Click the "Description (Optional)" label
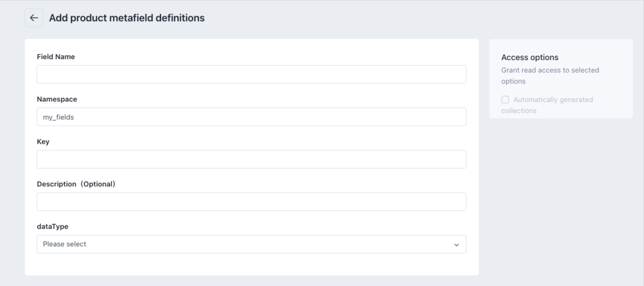Viewport: 644px width, 286px height. click(76, 184)
